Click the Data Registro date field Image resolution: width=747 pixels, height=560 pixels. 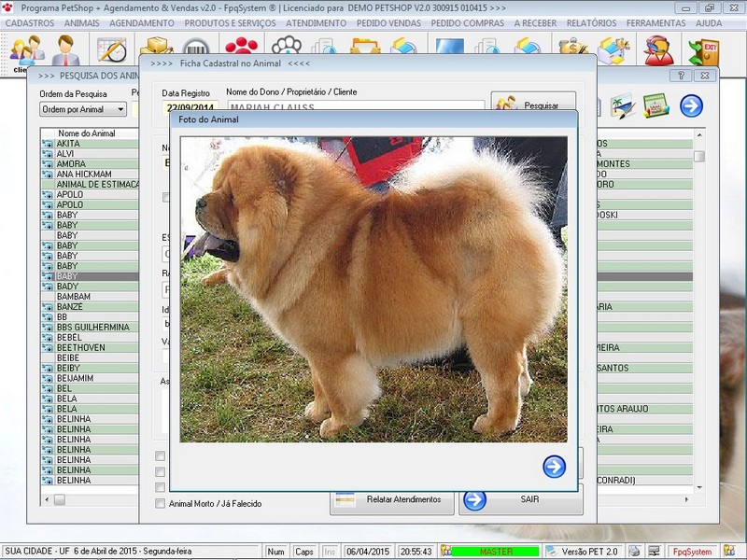click(190, 106)
